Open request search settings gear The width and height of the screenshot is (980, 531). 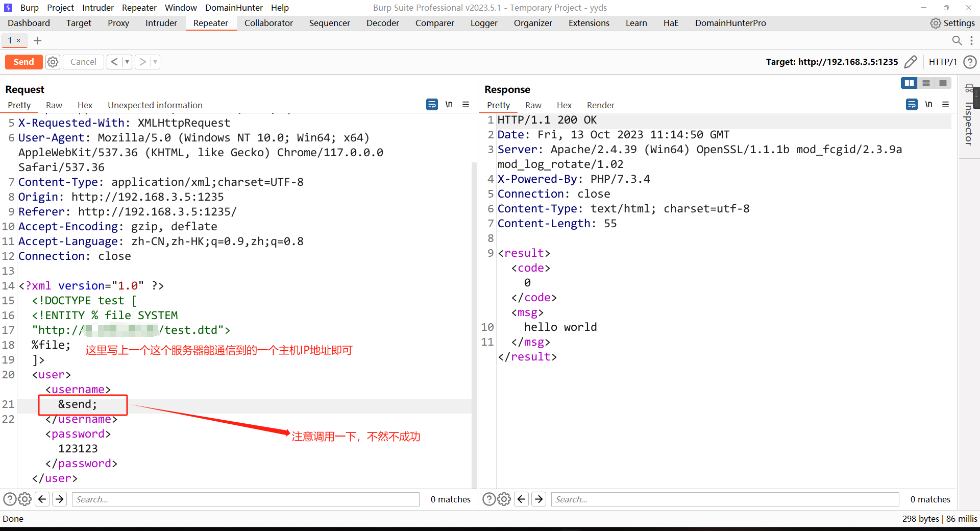24,499
